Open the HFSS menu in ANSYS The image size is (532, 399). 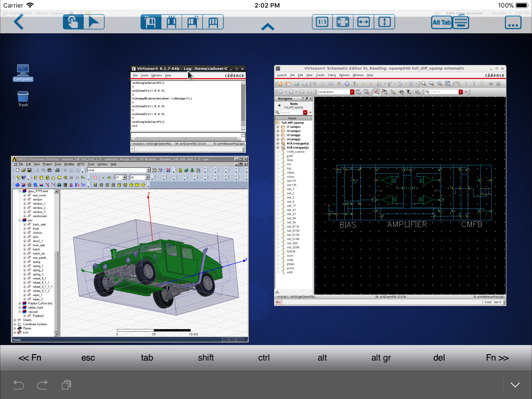(81, 164)
